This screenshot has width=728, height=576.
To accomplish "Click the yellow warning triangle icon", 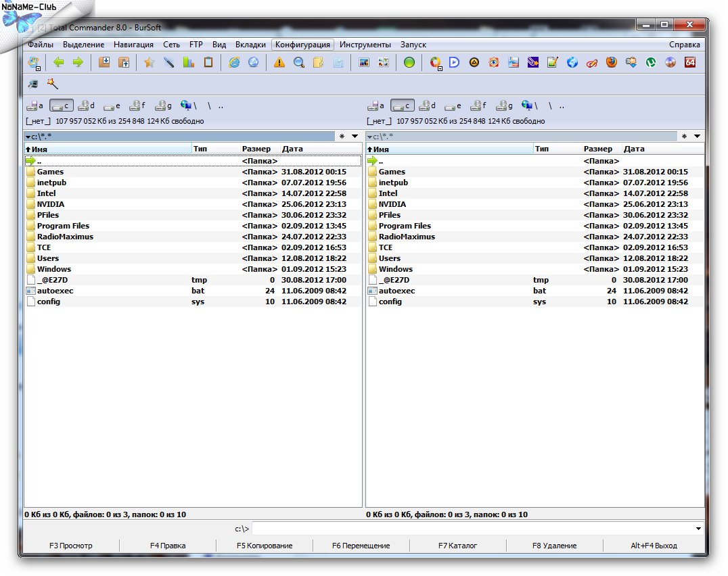I will (x=279, y=63).
